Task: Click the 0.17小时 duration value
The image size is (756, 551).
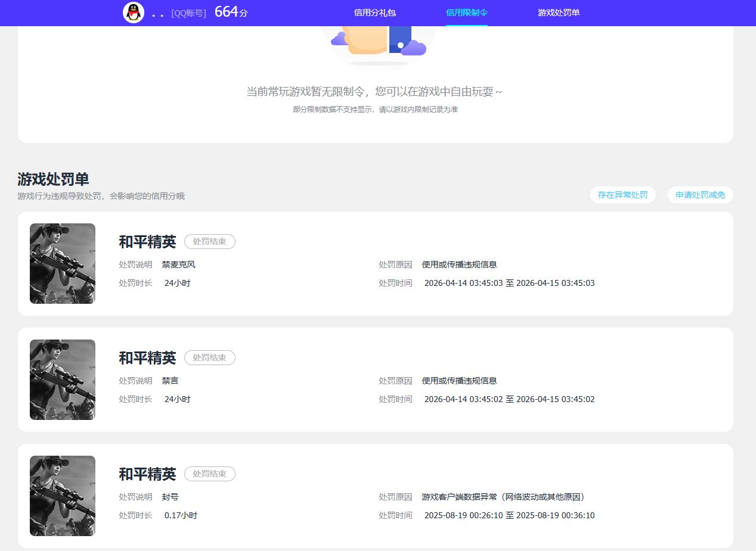Action: (181, 515)
